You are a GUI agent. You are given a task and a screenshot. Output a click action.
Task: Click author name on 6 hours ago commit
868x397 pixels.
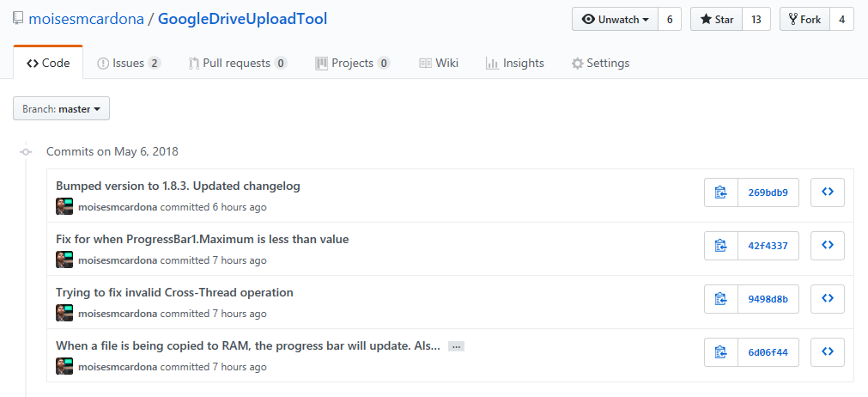118,207
